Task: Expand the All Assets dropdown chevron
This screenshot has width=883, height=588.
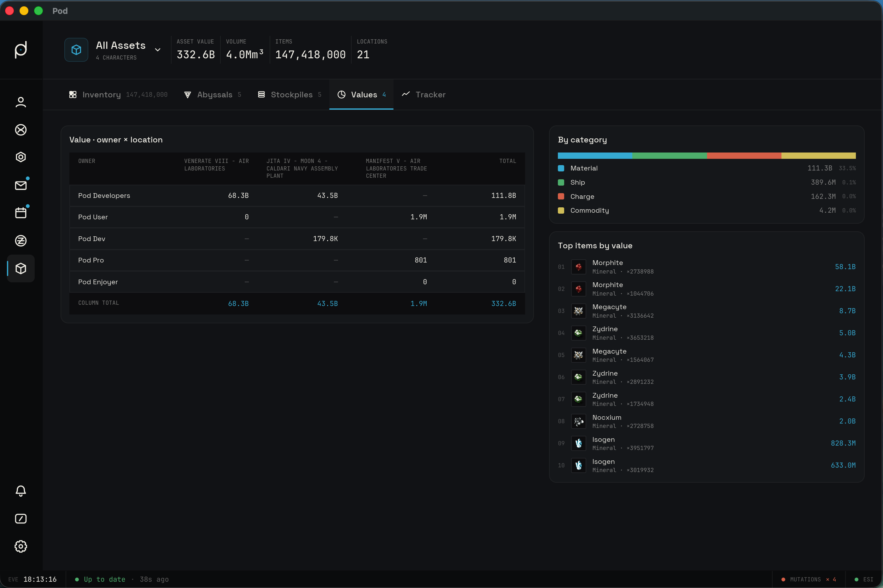Action: (158, 50)
